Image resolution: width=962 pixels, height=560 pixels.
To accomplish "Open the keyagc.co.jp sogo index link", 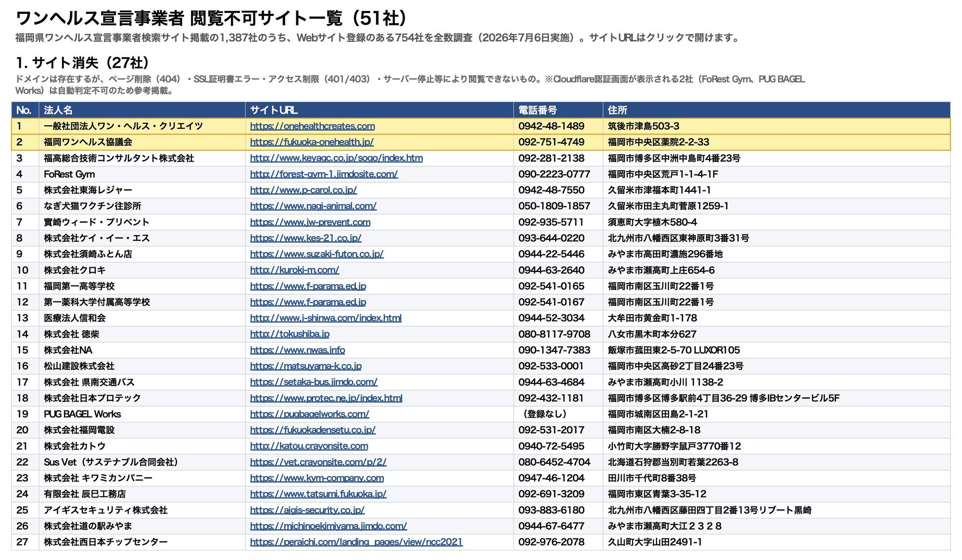I will (336, 158).
